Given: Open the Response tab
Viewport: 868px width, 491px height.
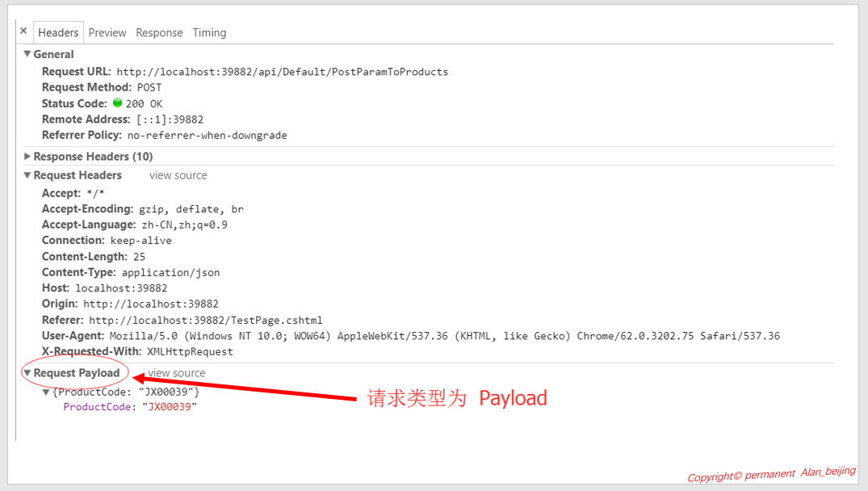Looking at the screenshot, I should click(x=159, y=32).
